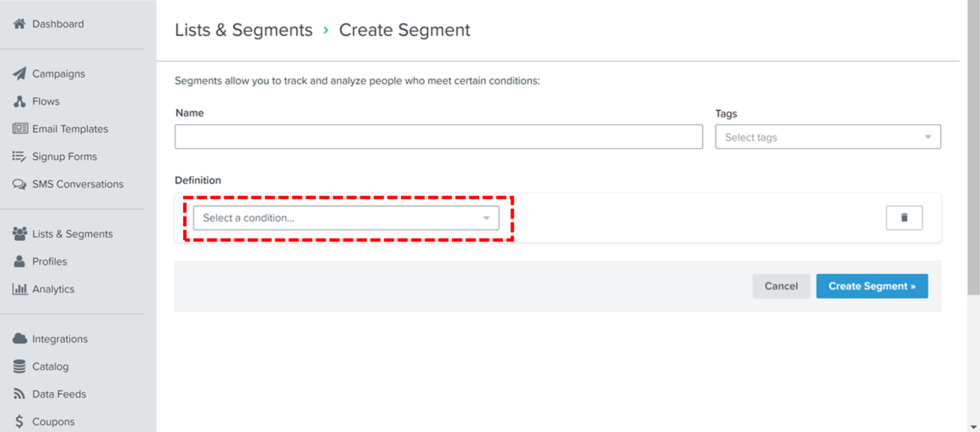Click the Email Templates icon
980x432 pixels.
click(20, 129)
